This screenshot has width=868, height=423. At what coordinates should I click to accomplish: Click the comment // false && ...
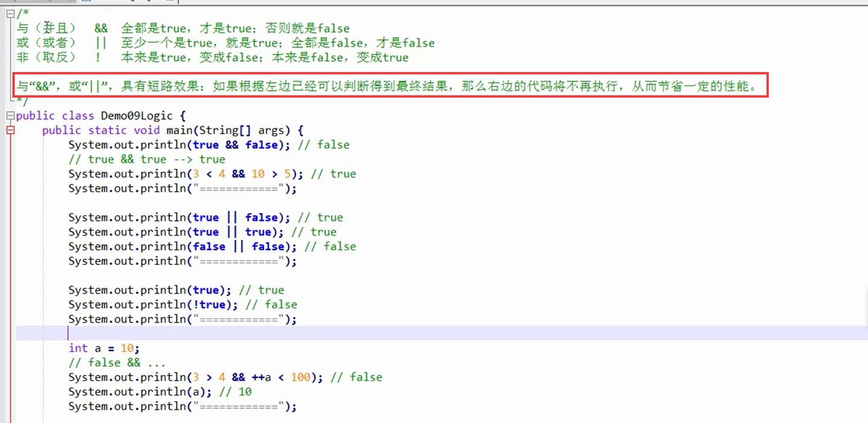(117, 362)
